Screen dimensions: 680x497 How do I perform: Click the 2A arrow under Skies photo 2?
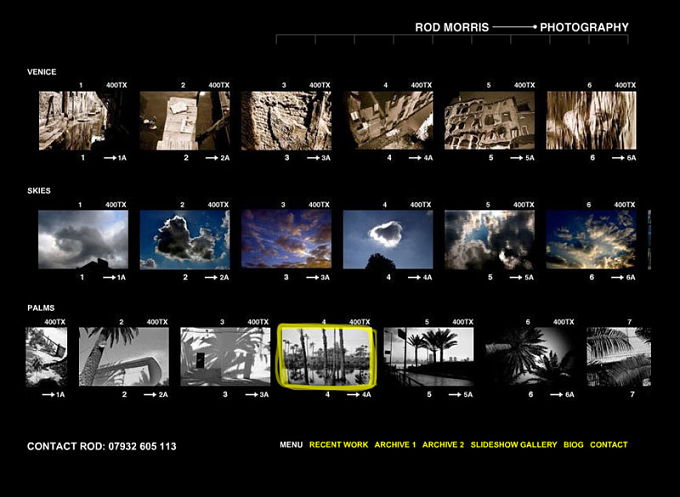coord(217,278)
